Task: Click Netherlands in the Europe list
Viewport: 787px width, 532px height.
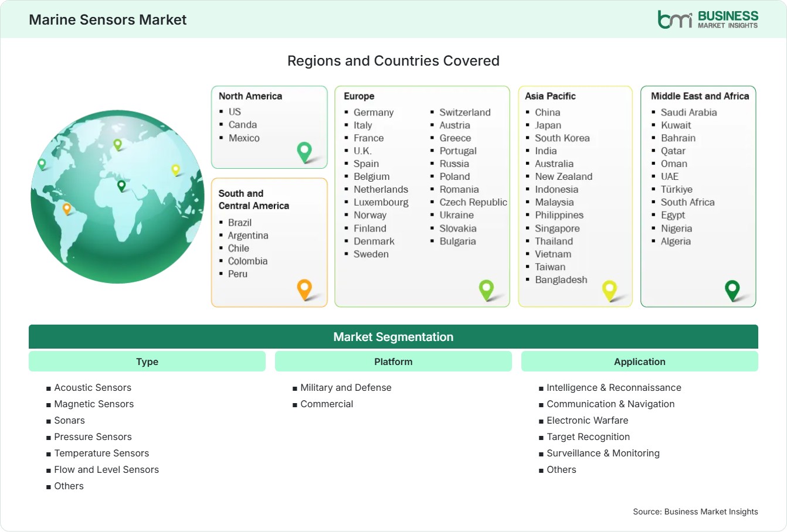Action: tap(381, 190)
